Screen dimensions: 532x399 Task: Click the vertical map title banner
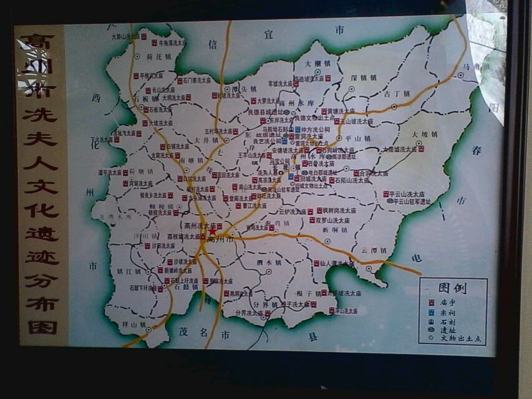41,185
